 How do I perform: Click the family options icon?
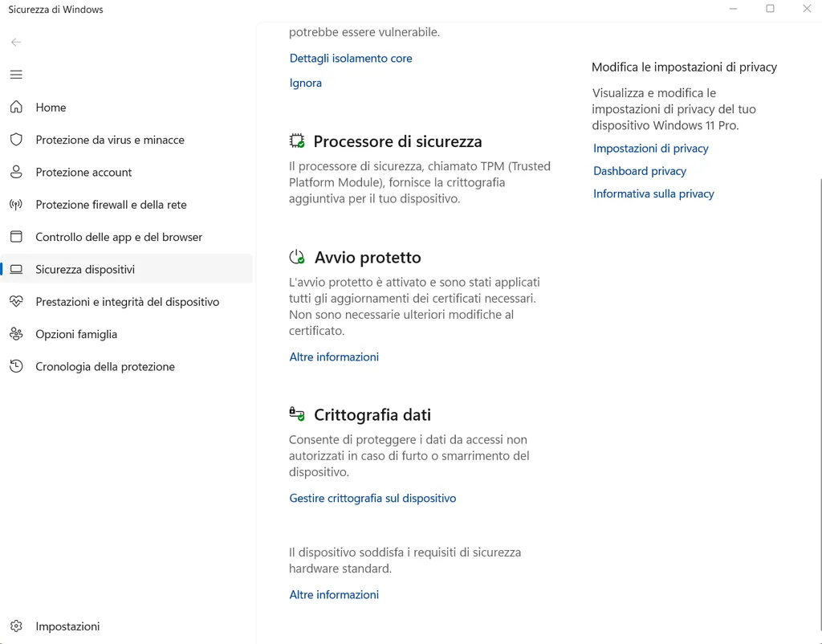(16, 334)
